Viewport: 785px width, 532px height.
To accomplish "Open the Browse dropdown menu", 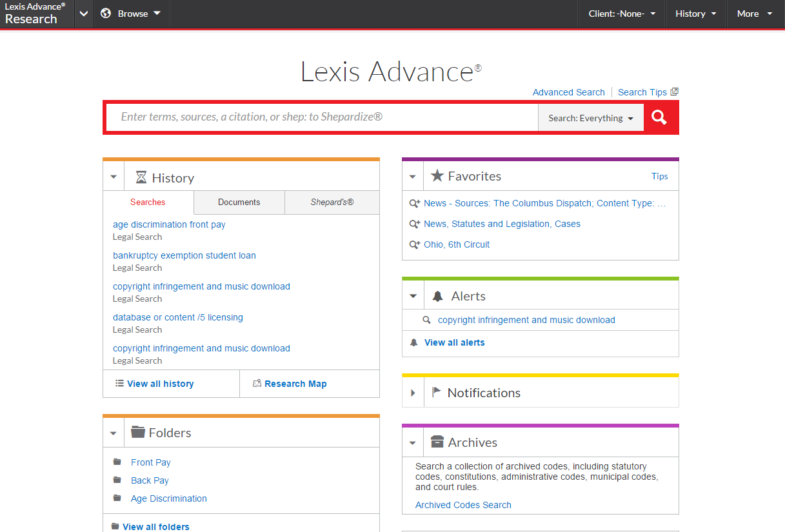I will click(132, 14).
